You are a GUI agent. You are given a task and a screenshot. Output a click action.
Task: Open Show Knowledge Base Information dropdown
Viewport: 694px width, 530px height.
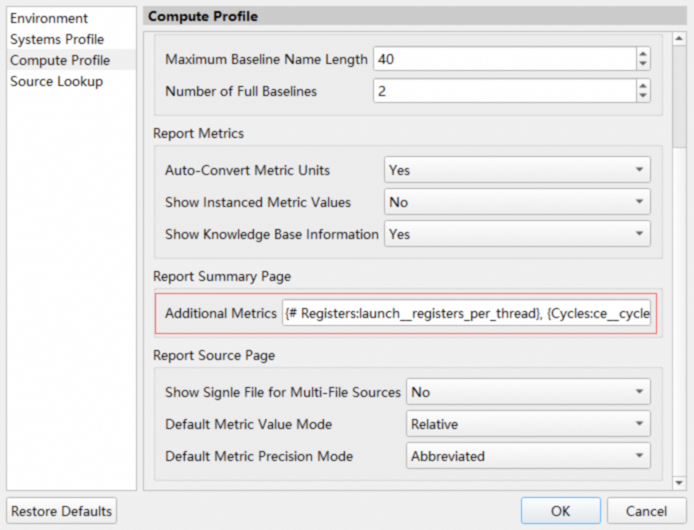click(x=517, y=234)
